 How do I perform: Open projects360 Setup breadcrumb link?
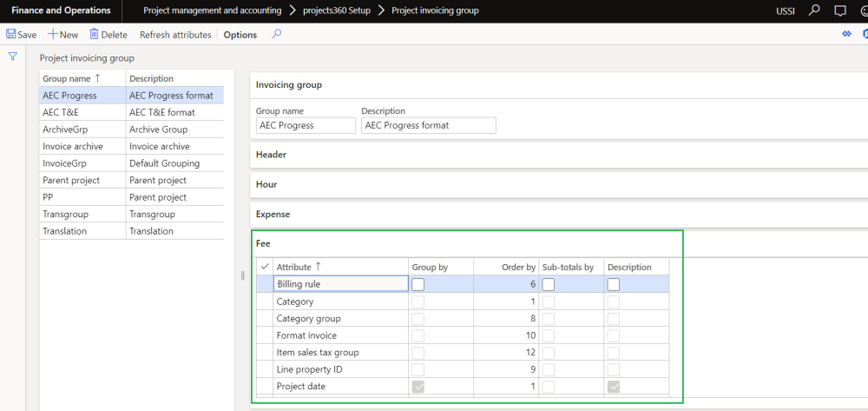(x=337, y=10)
